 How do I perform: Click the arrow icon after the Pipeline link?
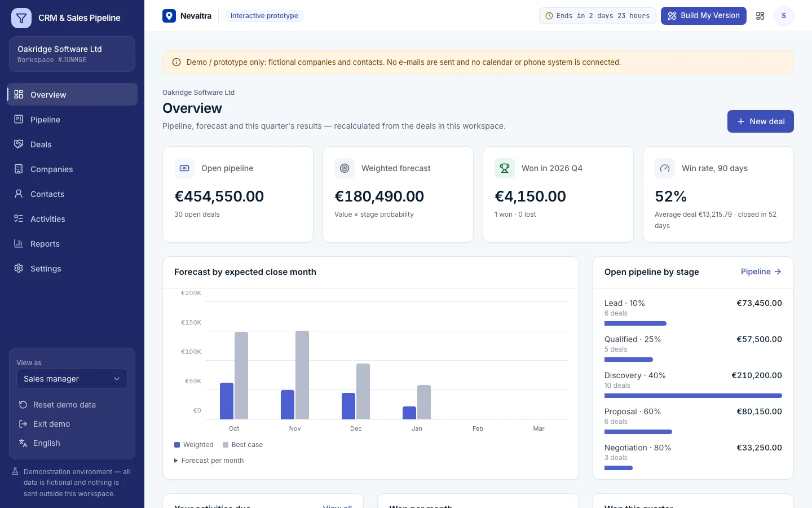click(778, 271)
